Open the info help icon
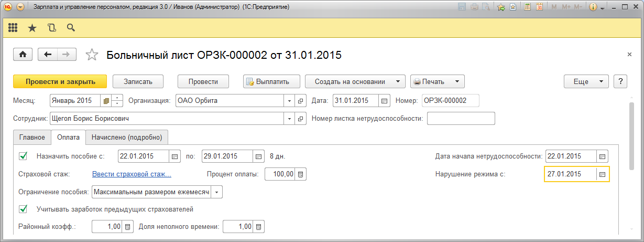The height and width of the screenshot is (242, 644). [593, 7]
